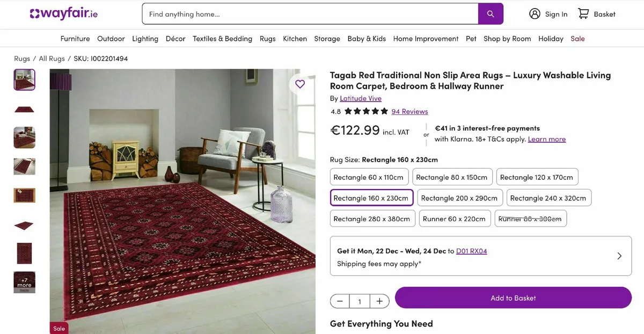Open the search with the magnifying glass icon

pos(491,14)
